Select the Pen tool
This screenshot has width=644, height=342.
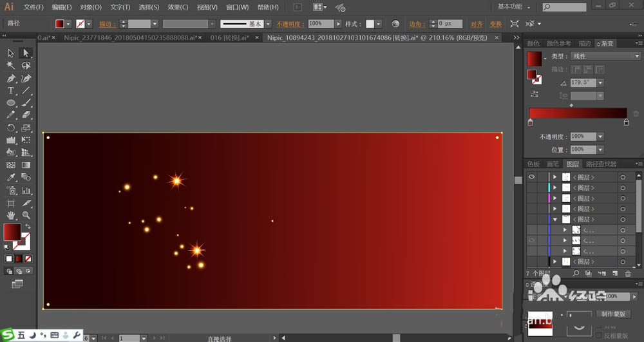[x=11, y=78]
